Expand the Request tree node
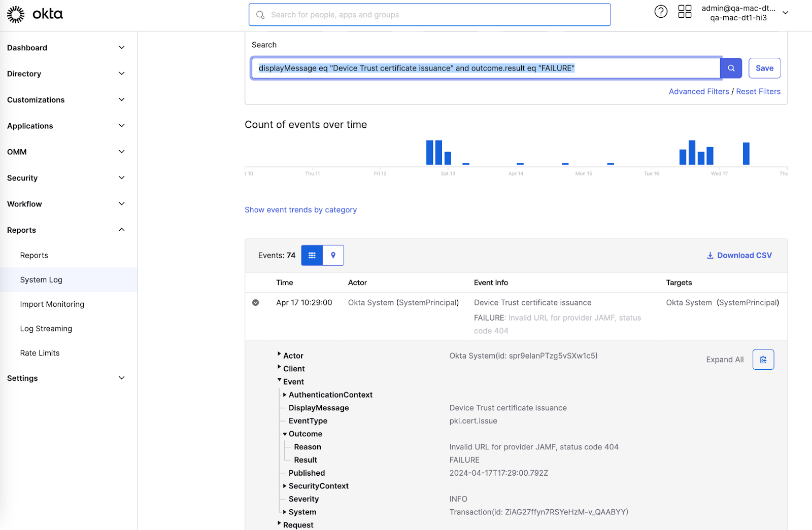 [x=279, y=523]
